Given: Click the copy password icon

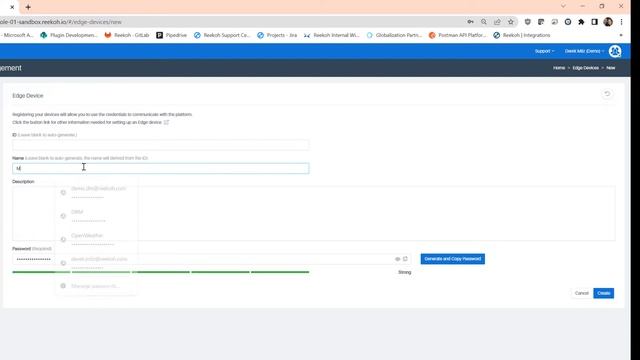Looking at the screenshot, I should pos(405,259).
